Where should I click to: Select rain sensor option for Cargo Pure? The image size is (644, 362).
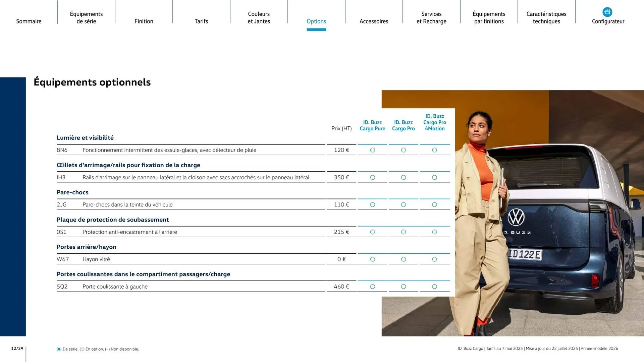[x=372, y=150]
